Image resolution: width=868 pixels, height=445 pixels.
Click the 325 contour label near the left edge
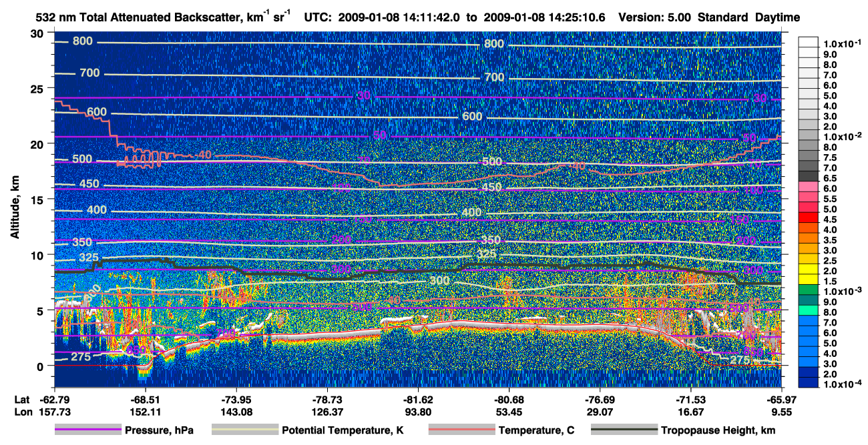coord(89,258)
